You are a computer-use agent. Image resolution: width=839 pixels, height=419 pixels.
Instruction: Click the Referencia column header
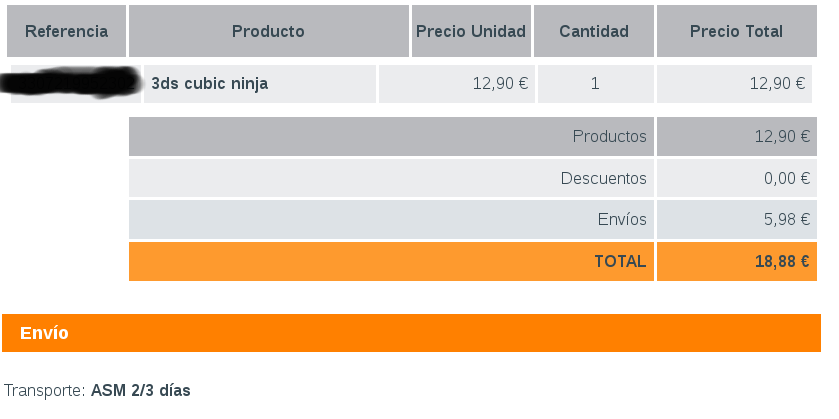(66, 31)
